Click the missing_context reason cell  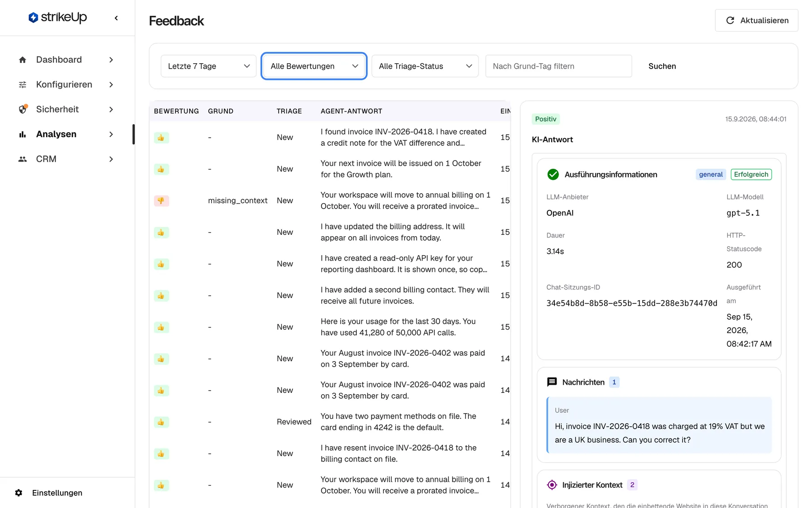click(x=238, y=200)
